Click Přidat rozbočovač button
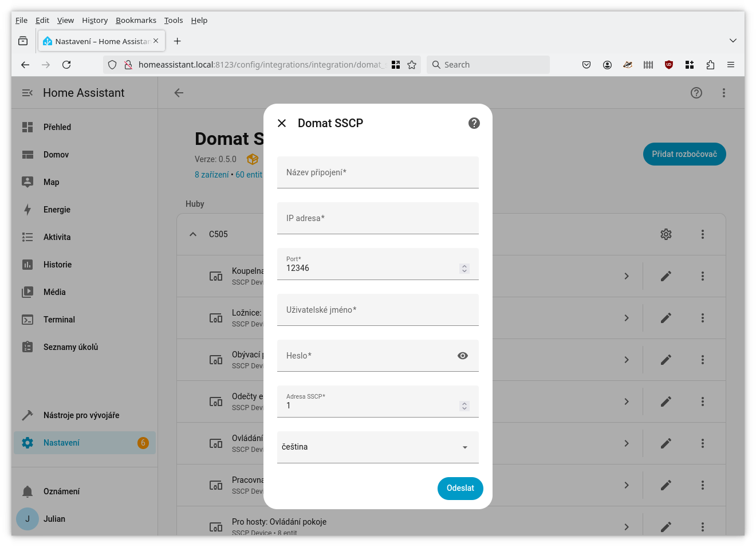 click(684, 154)
